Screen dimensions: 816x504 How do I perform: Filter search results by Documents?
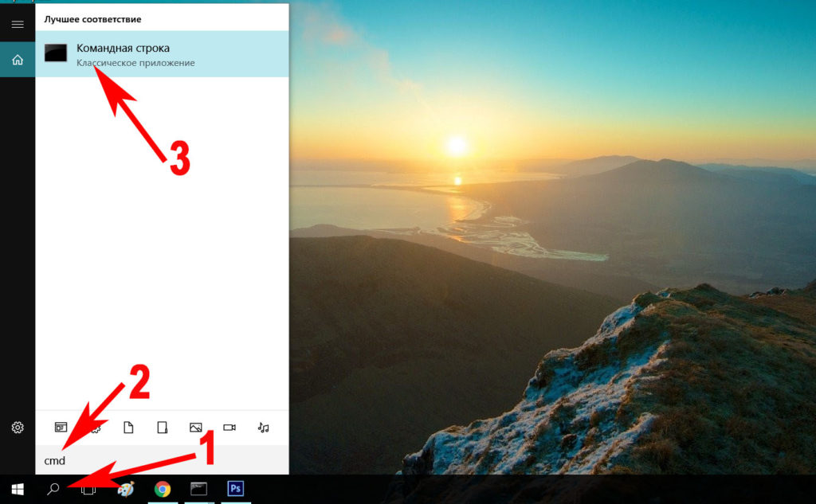(x=128, y=428)
